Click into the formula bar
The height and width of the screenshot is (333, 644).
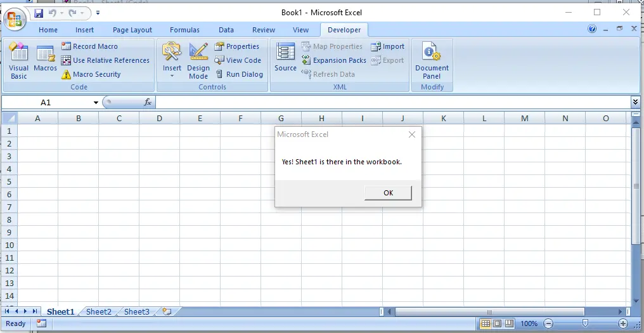tap(392, 102)
